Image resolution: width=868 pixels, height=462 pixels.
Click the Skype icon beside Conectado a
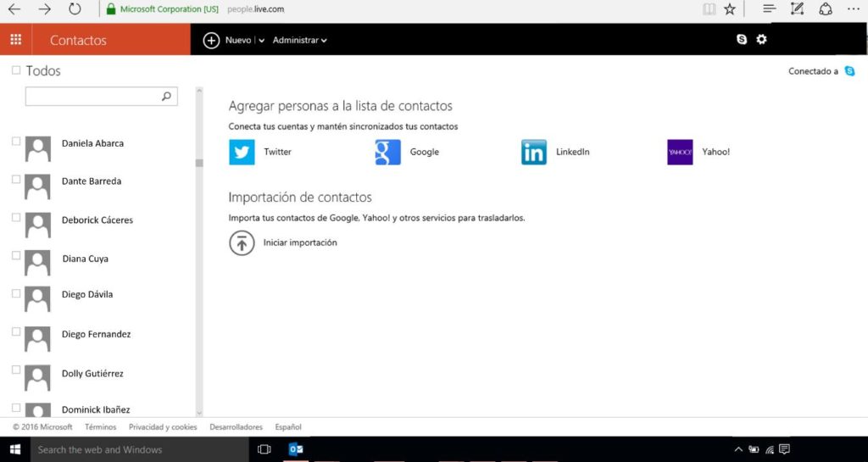coord(849,71)
